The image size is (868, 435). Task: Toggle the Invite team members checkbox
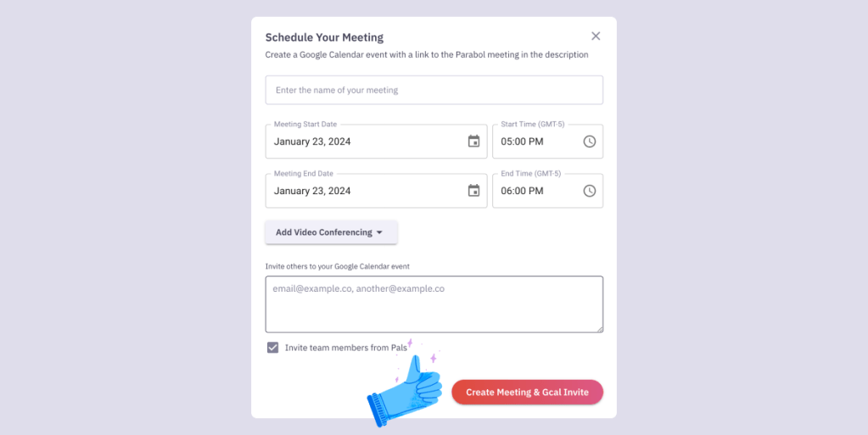point(272,348)
